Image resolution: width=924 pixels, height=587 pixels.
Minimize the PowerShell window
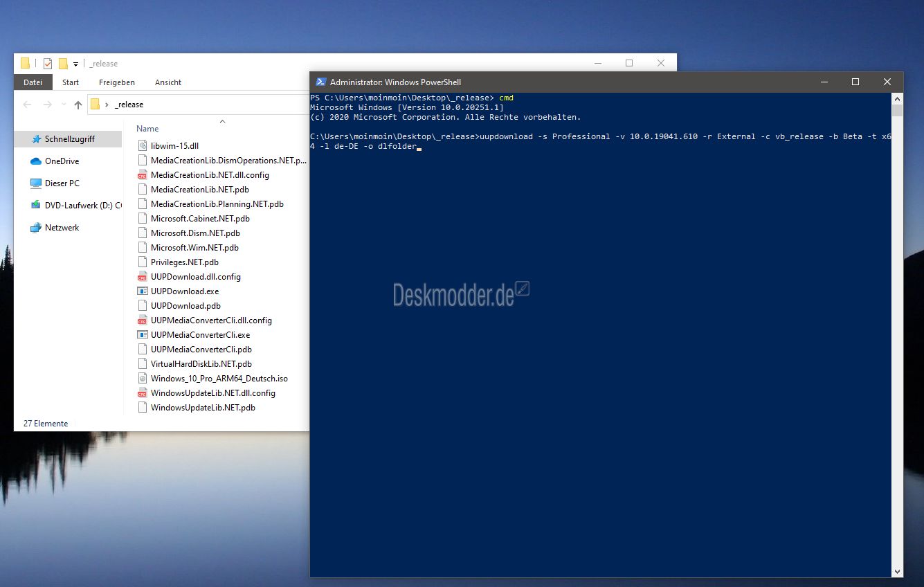tap(824, 82)
